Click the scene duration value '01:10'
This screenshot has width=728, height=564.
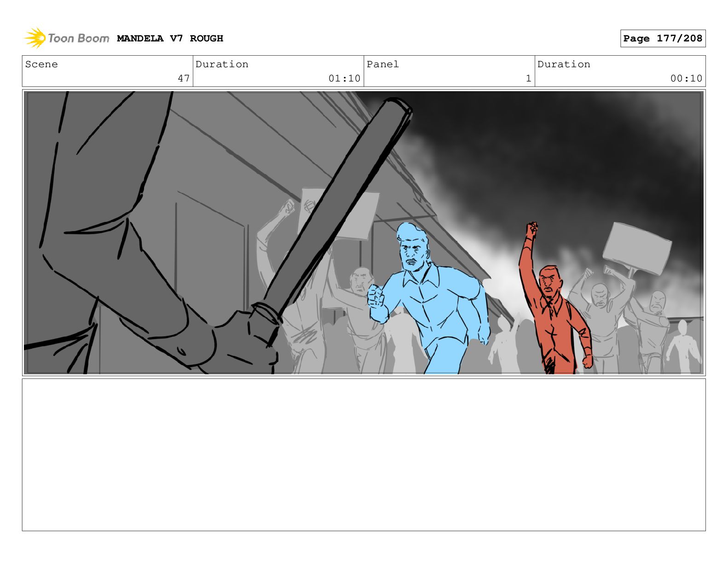tap(344, 78)
